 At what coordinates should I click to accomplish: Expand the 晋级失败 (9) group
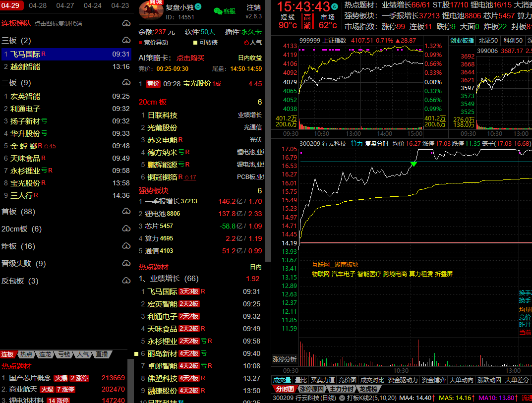point(23,264)
